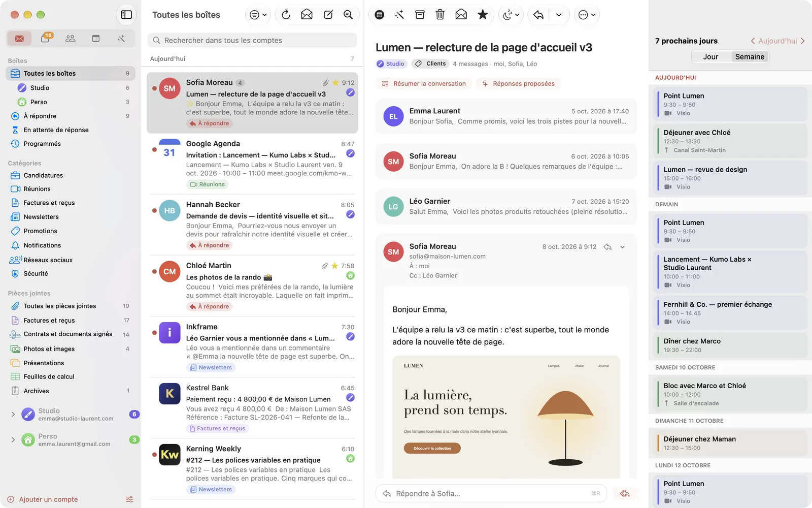Open the sidebar settings sliders icon at bottom
This screenshot has width=812, height=508.
pos(129,499)
